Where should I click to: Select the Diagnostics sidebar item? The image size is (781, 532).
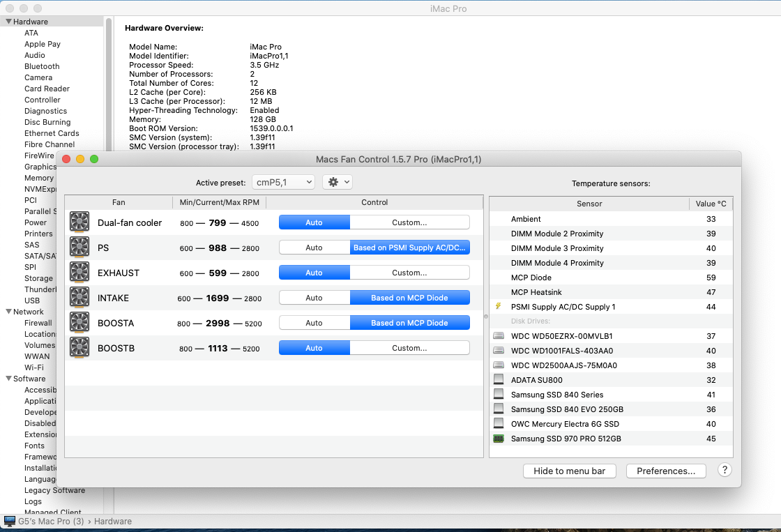click(x=45, y=111)
